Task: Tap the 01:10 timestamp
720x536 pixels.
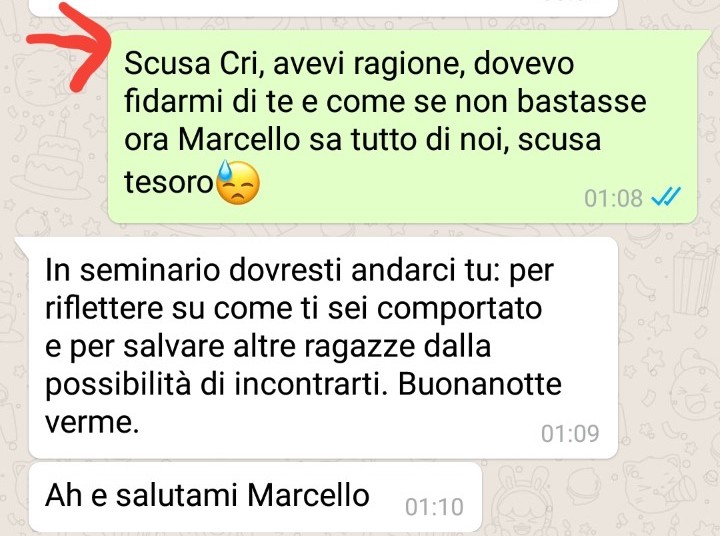Action: pos(434,507)
